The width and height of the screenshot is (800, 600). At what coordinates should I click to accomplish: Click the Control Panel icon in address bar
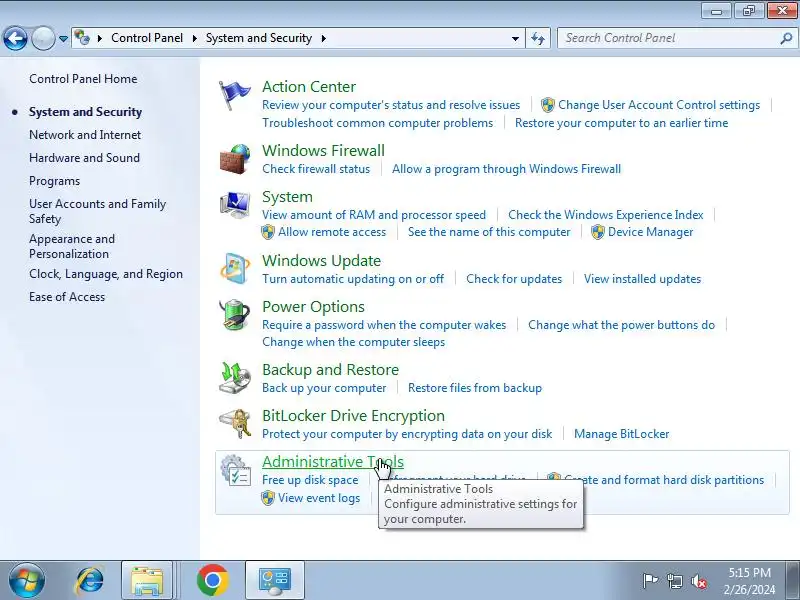click(82, 37)
